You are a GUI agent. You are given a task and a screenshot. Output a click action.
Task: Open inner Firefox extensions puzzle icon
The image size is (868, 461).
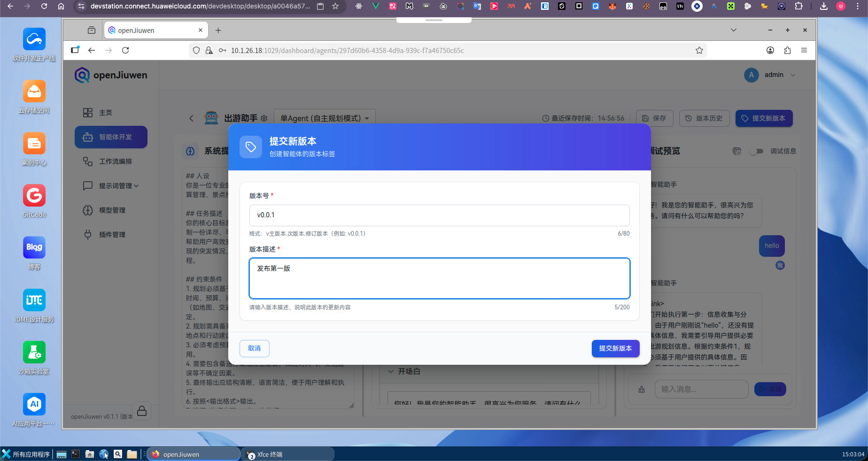point(787,50)
